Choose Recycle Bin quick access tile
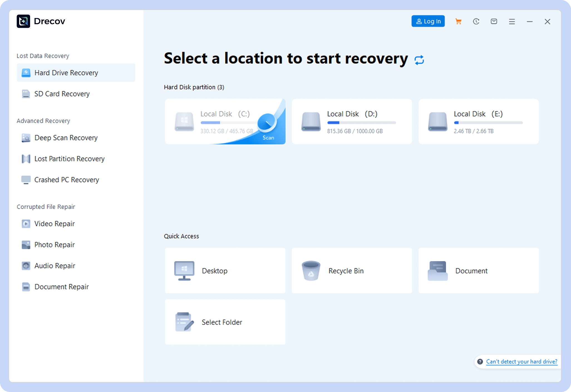The width and height of the screenshot is (571, 392). pos(352,271)
